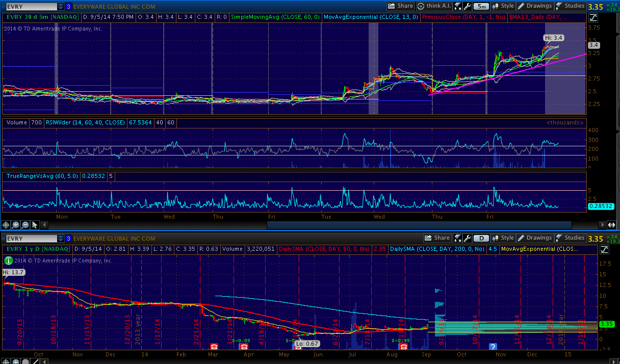
Task: Select the arrow pointer tool
Action: coord(35,225)
